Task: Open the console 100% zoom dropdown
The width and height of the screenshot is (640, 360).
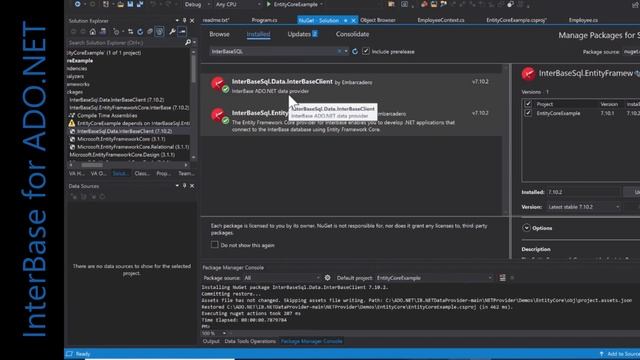Action: [224, 333]
